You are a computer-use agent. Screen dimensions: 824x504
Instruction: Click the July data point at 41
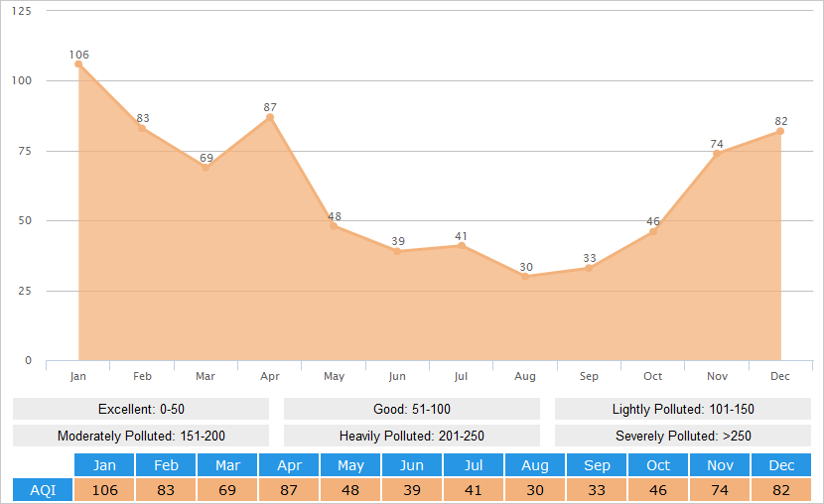click(x=462, y=246)
